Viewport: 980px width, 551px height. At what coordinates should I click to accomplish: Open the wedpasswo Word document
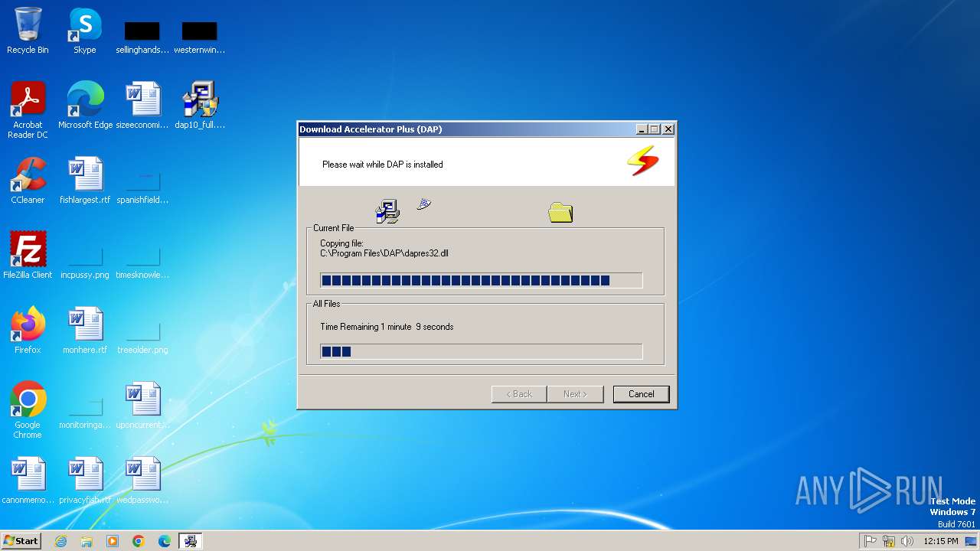click(142, 481)
